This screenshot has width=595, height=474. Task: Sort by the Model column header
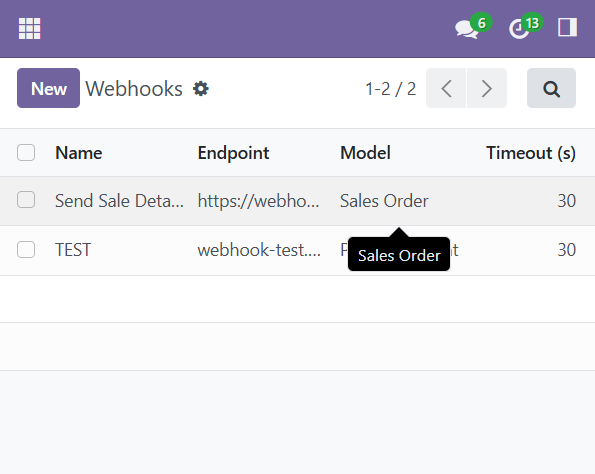(x=365, y=153)
